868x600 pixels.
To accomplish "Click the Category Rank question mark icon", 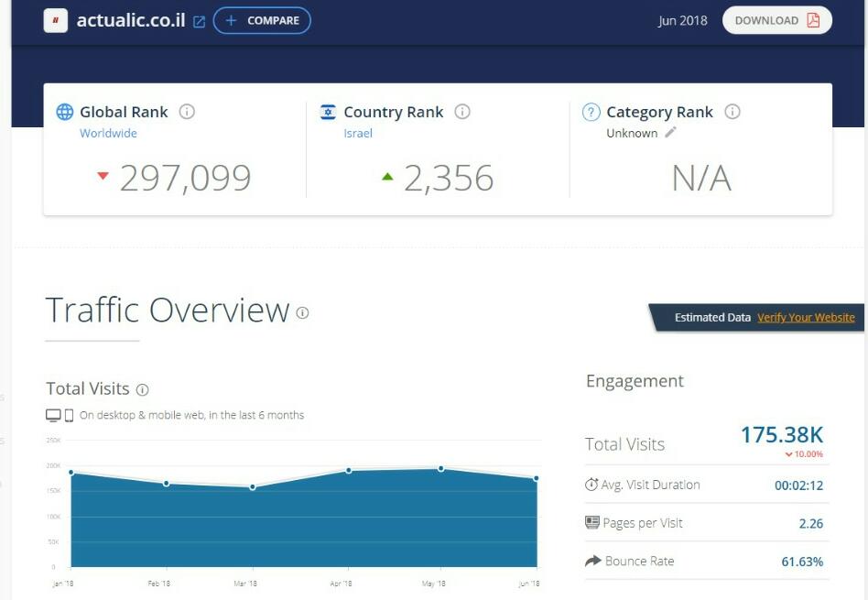I will point(591,112).
